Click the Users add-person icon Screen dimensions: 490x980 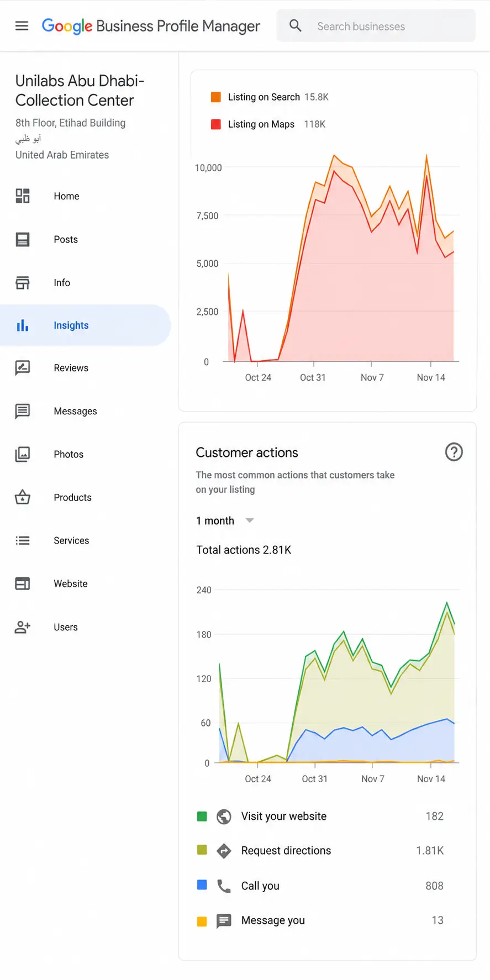(23, 627)
